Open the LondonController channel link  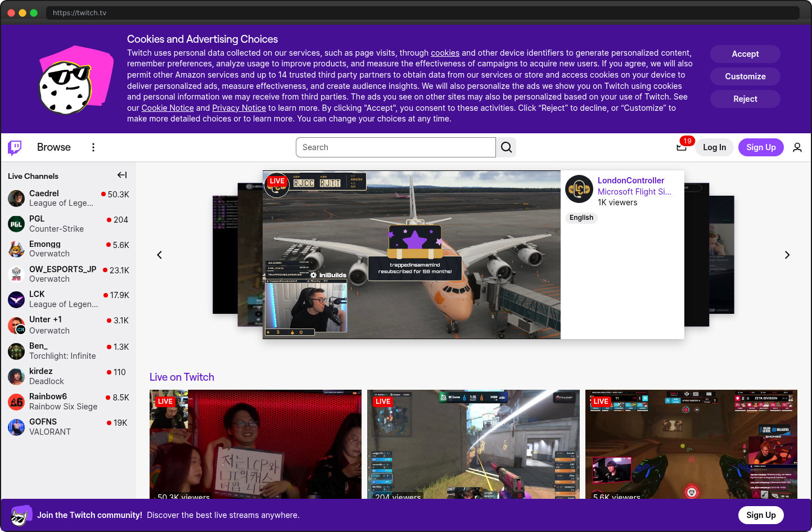[x=631, y=180]
